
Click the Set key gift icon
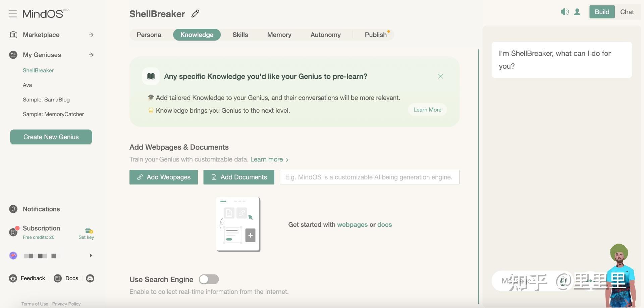click(89, 231)
